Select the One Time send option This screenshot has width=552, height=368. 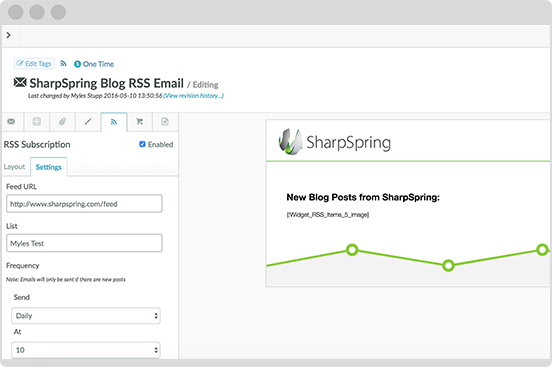(x=94, y=64)
